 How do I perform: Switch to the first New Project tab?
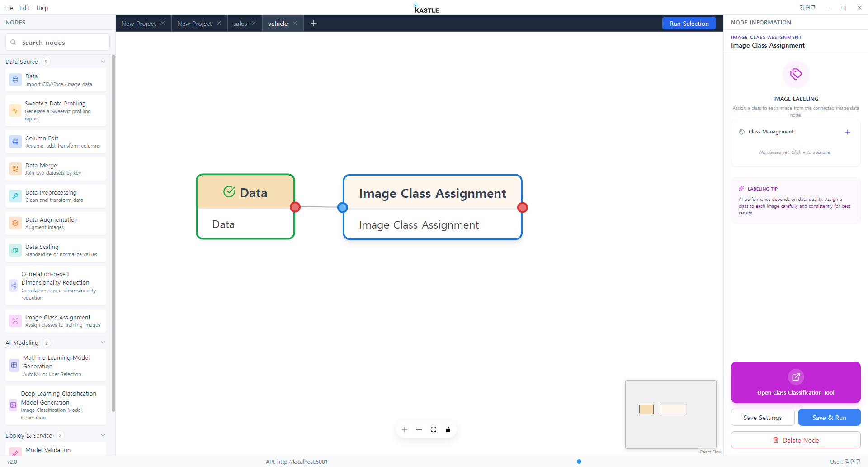pyautogui.click(x=138, y=24)
